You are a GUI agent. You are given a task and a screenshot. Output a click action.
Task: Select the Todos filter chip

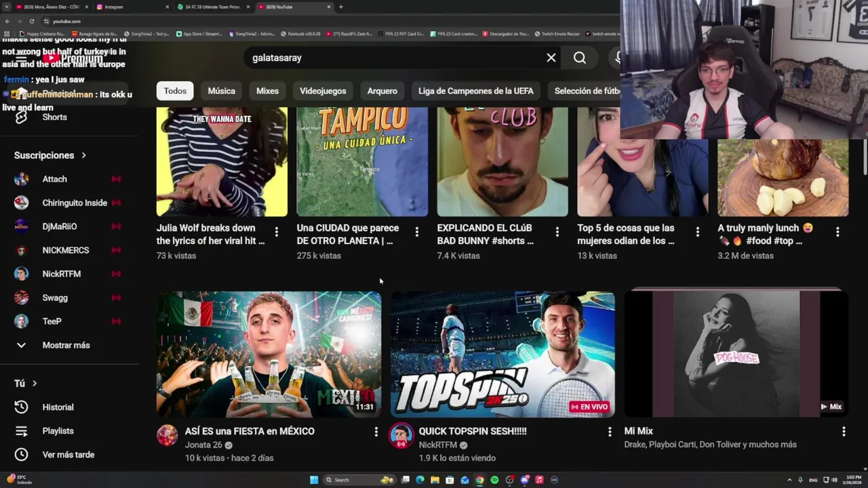coord(175,91)
